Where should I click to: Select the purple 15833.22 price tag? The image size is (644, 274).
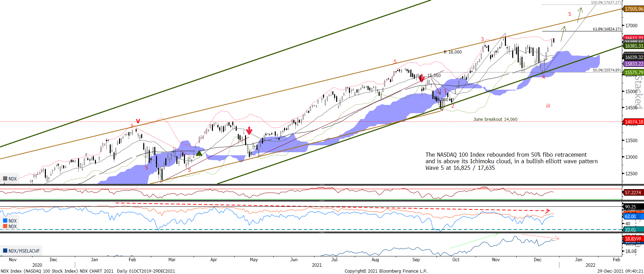tap(634, 64)
